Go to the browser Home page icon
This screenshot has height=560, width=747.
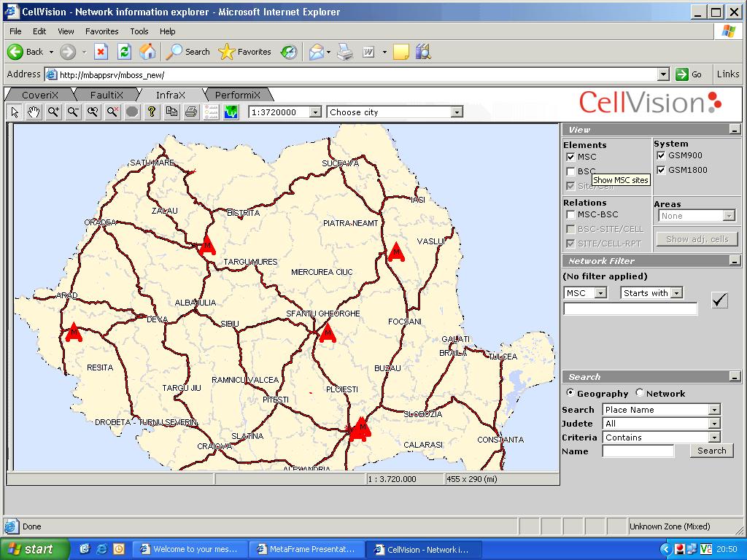[147, 52]
